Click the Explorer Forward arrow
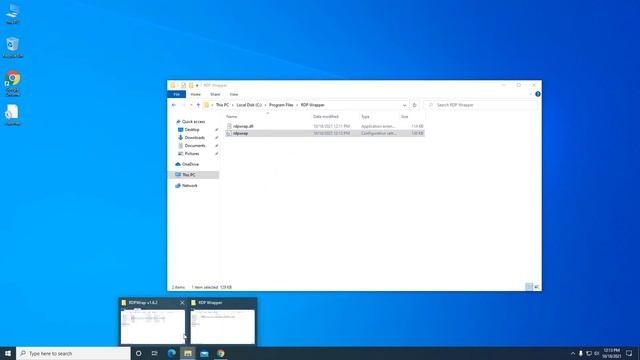Screen dimensions: 640x360 (x=183, y=105)
